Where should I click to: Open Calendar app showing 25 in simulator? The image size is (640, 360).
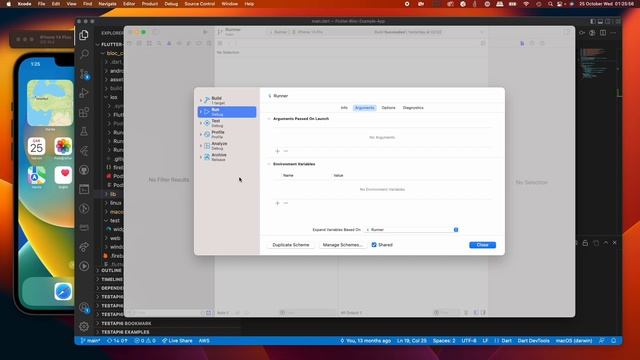pos(36,147)
